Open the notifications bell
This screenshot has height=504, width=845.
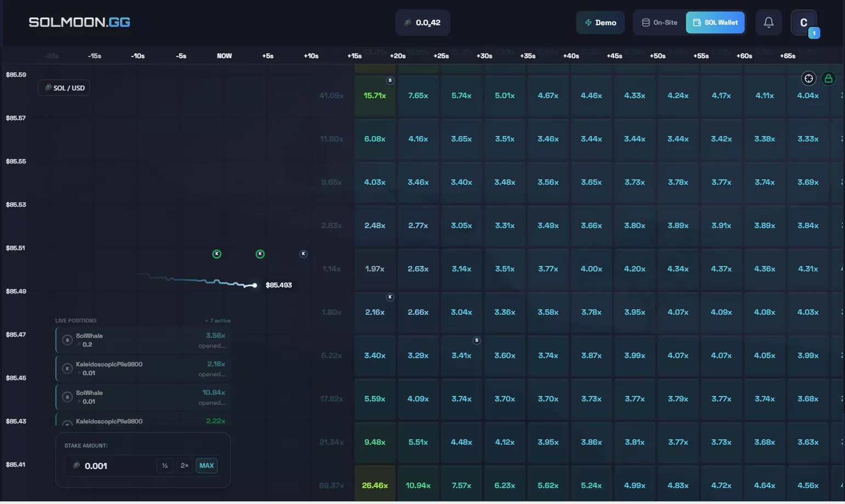tap(768, 22)
